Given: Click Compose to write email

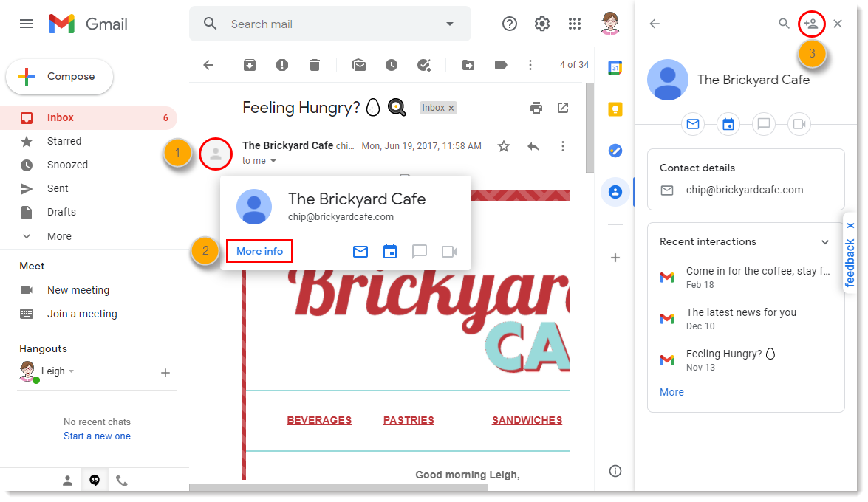Looking at the screenshot, I should (60, 76).
